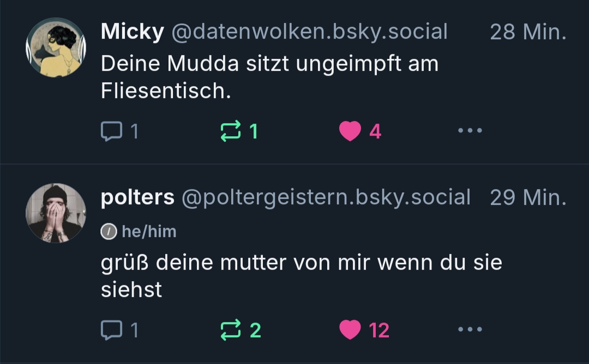This screenshot has width=589, height=364.
Task: Open the 29 Min. timestamp
Action: tap(527, 197)
